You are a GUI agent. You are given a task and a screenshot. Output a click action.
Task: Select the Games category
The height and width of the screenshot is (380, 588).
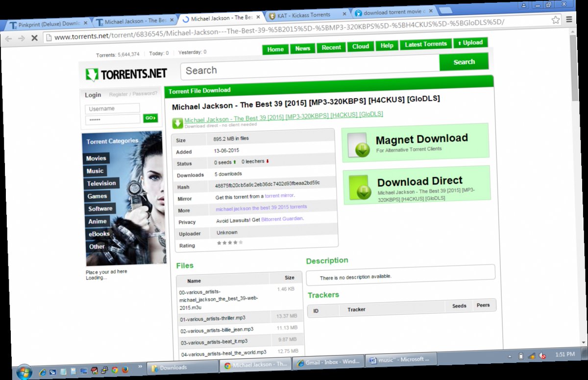click(x=97, y=196)
